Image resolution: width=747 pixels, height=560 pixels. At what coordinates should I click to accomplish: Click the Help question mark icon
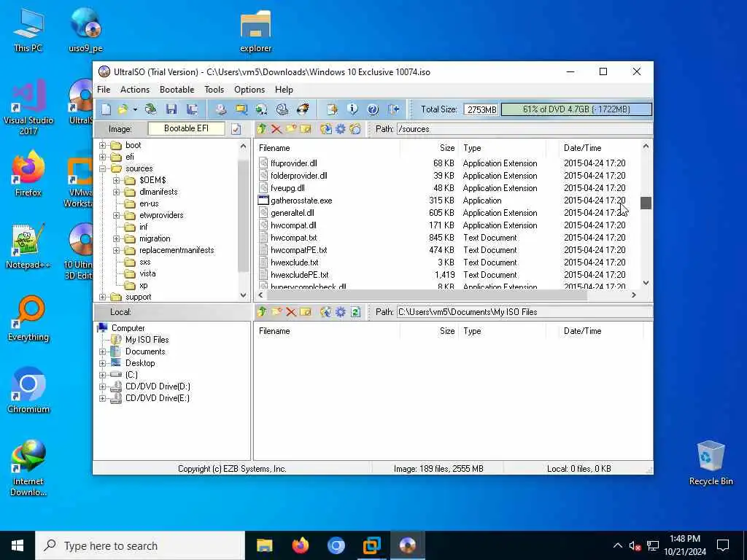(373, 109)
